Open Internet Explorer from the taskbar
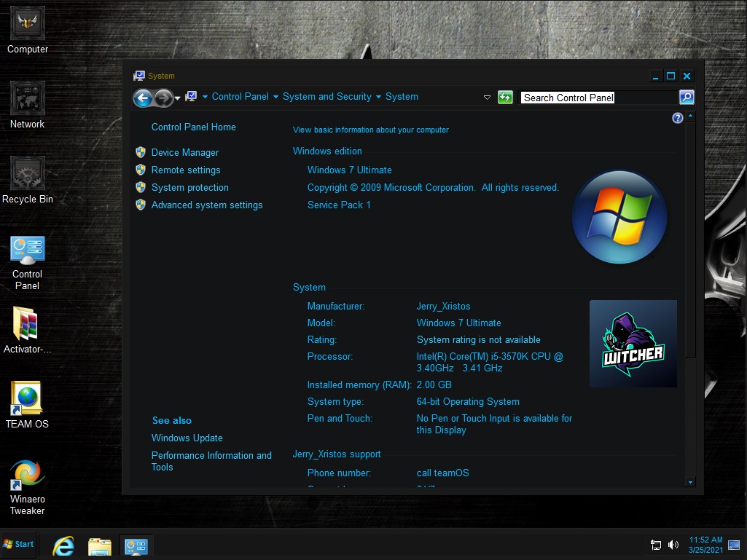 click(63, 545)
